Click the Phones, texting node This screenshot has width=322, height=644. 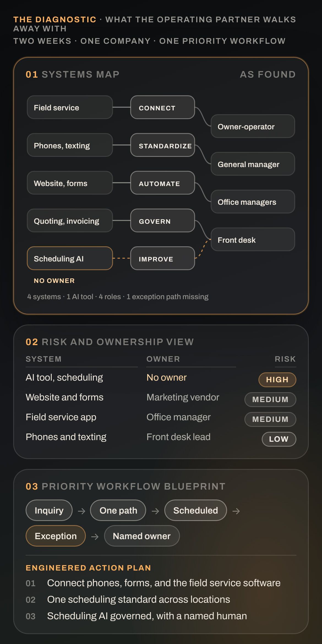(70, 145)
